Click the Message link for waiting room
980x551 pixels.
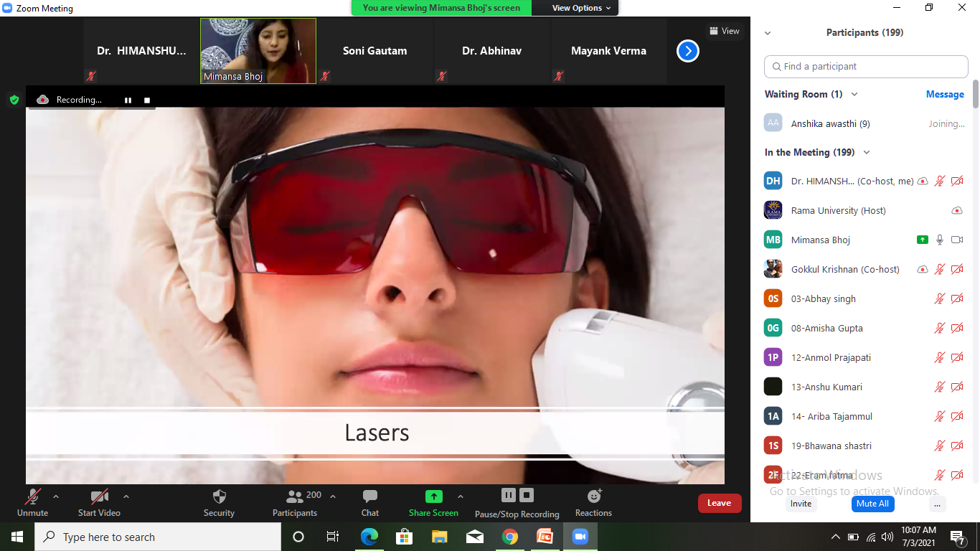point(945,94)
